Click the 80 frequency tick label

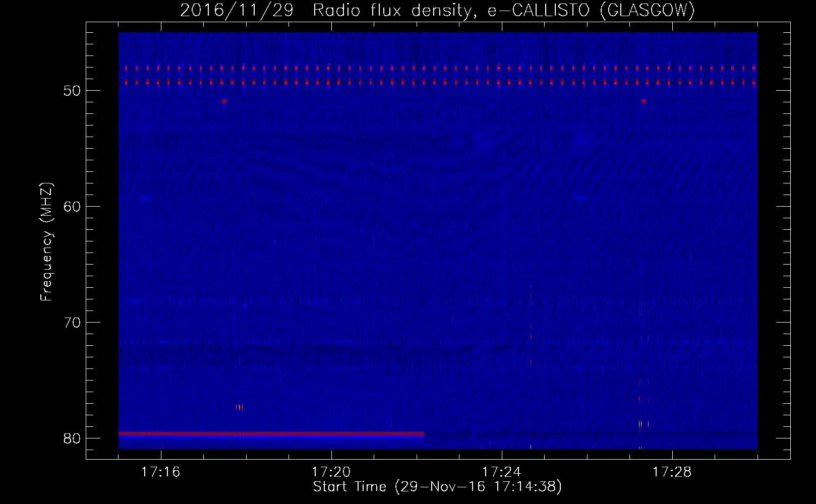click(72, 438)
